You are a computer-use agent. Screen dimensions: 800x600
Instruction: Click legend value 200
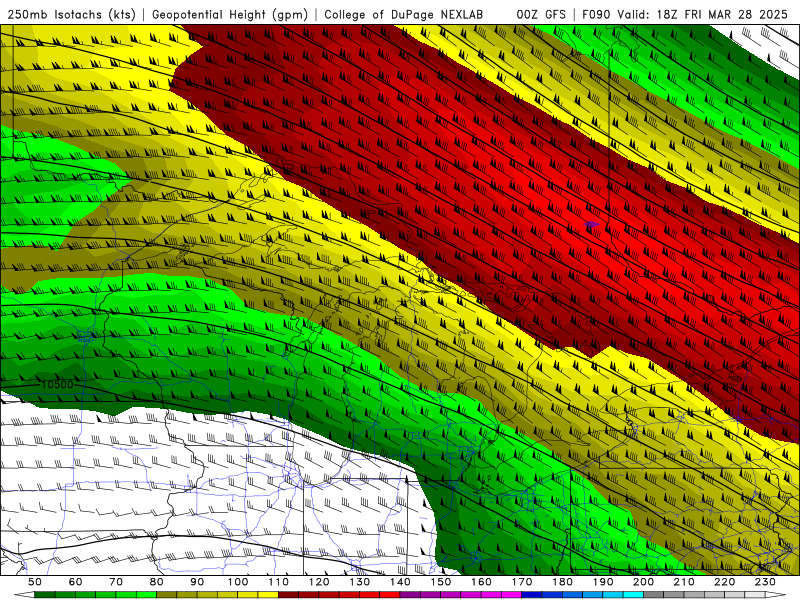click(643, 582)
